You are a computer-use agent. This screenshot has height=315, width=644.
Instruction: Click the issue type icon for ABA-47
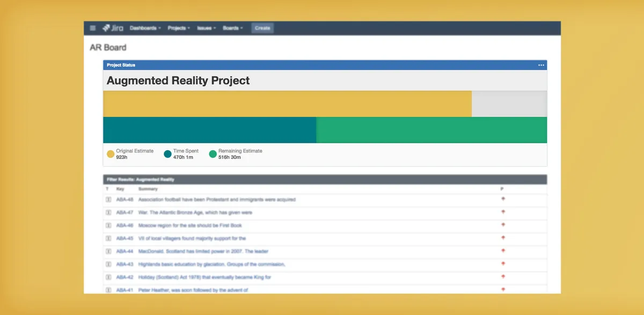pyautogui.click(x=108, y=213)
